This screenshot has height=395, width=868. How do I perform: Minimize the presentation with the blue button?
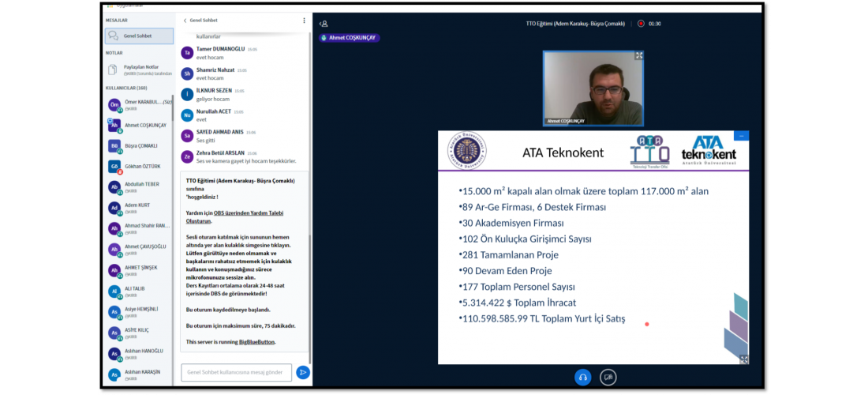(742, 136)
